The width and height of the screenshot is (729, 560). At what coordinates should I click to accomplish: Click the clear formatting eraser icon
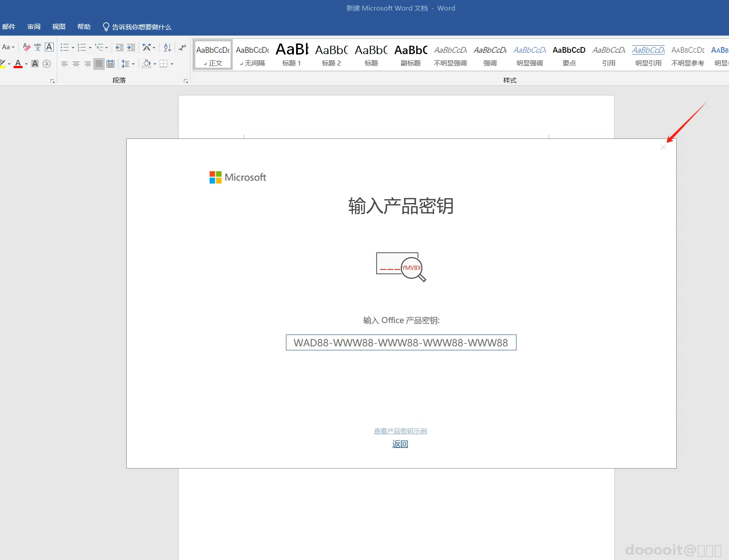click(x=26, y=47)
